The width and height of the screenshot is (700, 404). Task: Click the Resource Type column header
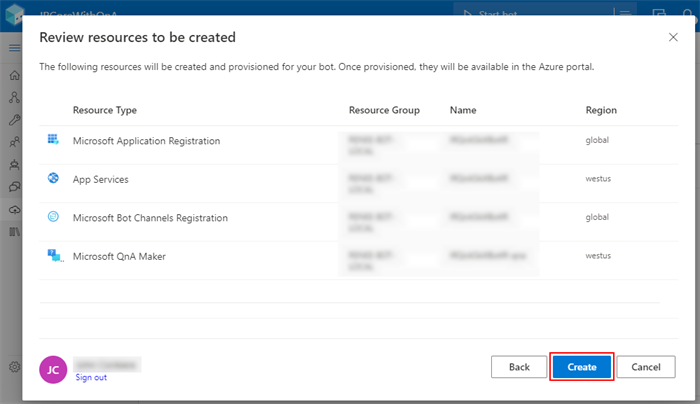(105, 110)
